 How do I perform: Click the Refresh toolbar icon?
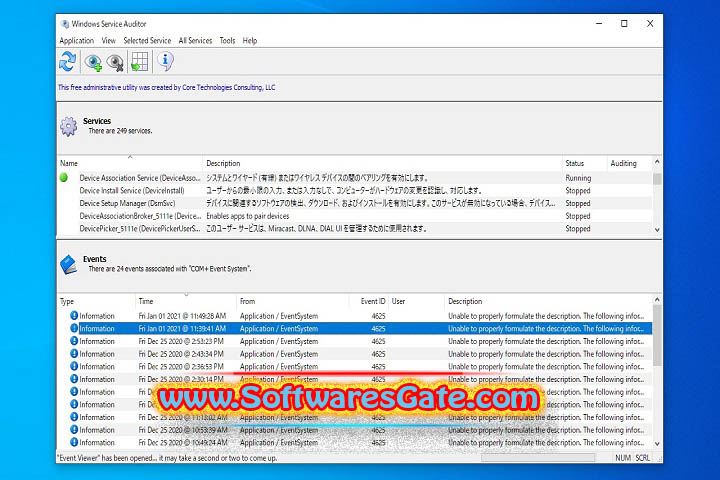click(x=68, y=62)
